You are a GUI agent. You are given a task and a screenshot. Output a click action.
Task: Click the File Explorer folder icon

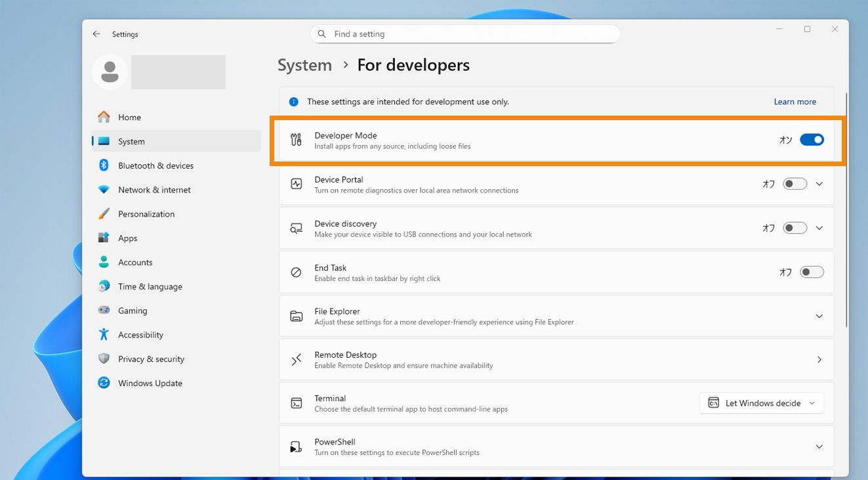point(296,316)
